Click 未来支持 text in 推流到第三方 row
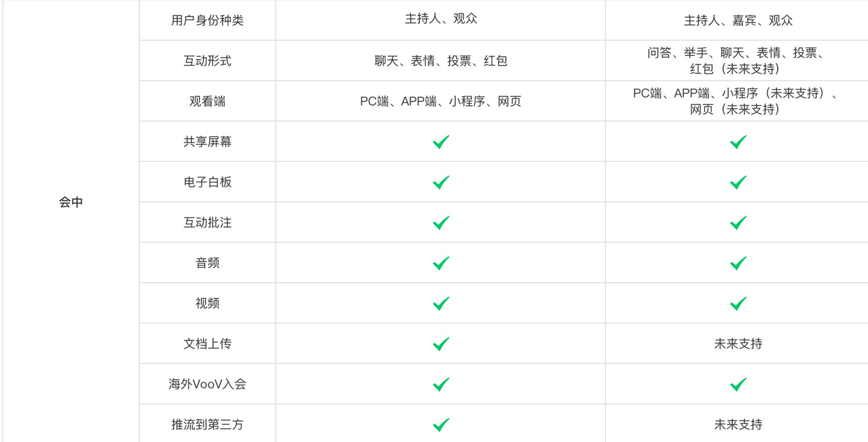The height and width of the screenshot is (442, 868). click(x=738, y=424)
